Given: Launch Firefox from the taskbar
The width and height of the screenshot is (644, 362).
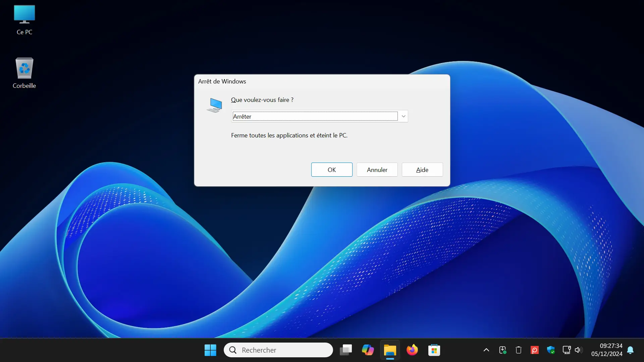Looking at the screenshot, I should [x=412, y=350].
